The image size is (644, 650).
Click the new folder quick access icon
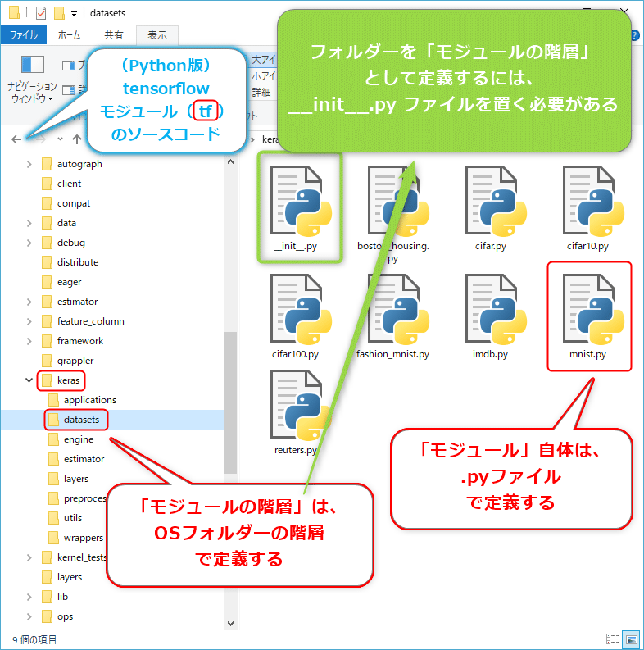[59, 13]
